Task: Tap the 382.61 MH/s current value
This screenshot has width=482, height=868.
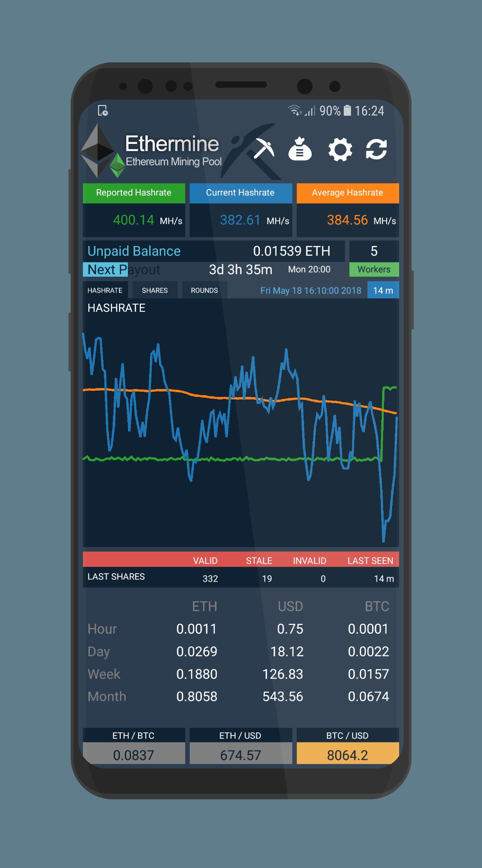Action: 255,220
